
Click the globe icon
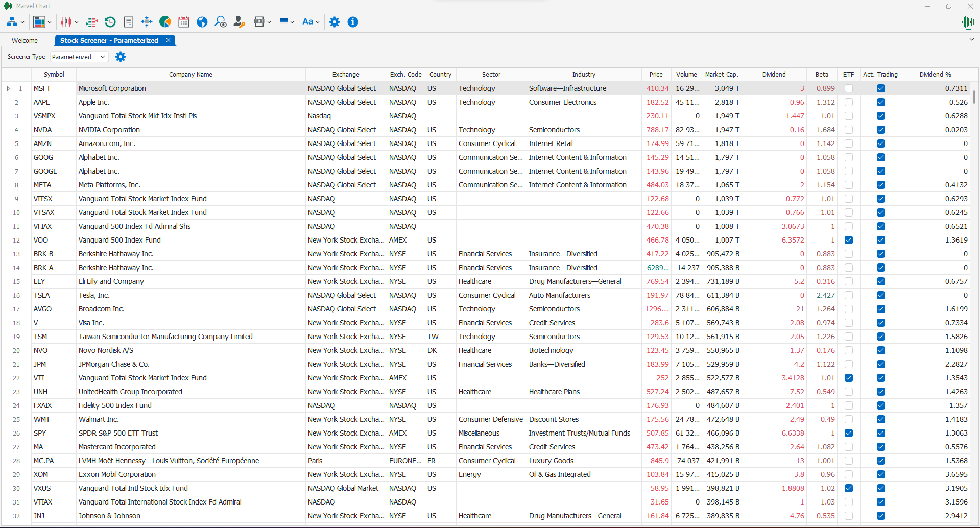[x=202, y=22]
